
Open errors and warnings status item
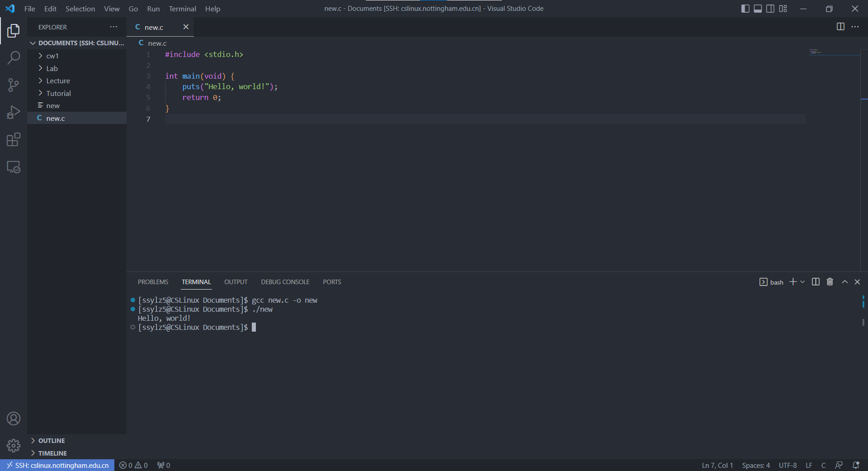(133, 465)
